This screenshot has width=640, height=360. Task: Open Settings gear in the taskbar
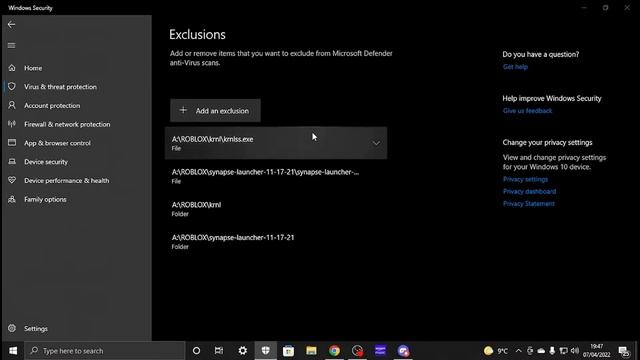pos(242,351)
